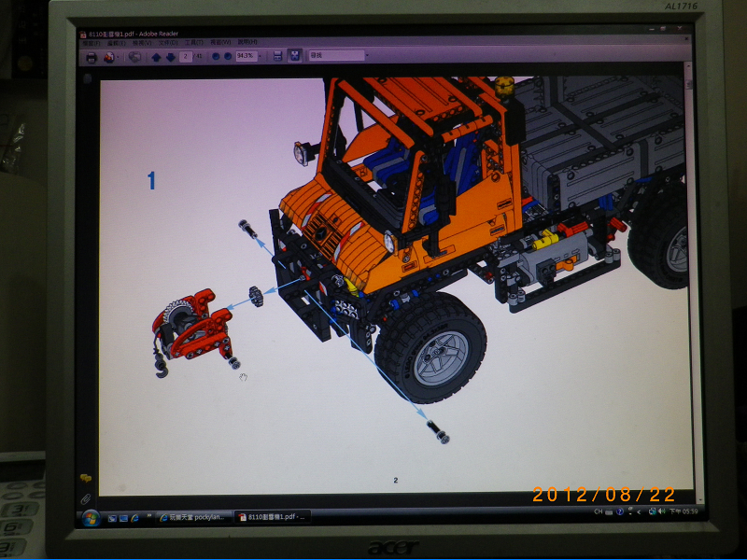The image size is (747, 560).
Task: Go to next page with down arrow
Action: tap(171, 57)
